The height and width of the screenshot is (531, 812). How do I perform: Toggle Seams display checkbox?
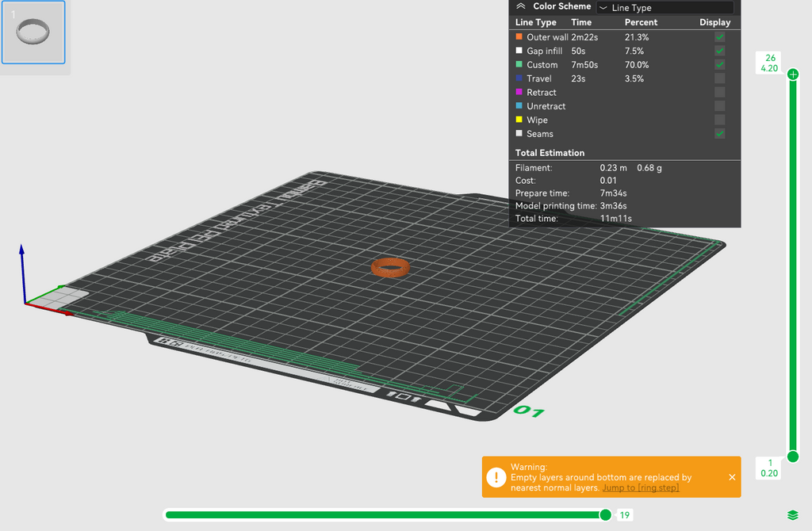719,133
